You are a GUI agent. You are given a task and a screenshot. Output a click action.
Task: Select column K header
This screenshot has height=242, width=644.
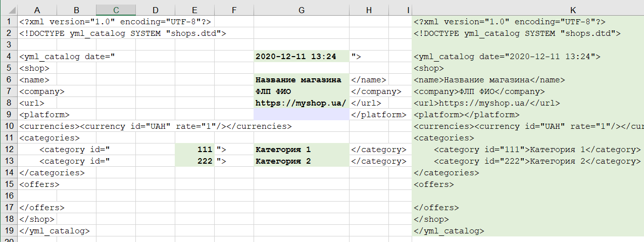click(x=572, y=10)
